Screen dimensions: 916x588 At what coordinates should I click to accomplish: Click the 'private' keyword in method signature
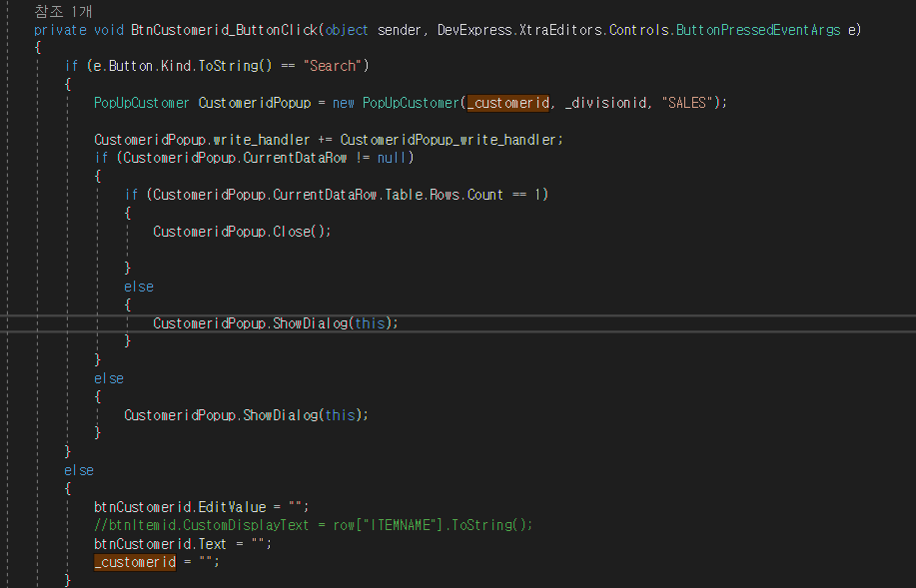click(x=60, y=30)
